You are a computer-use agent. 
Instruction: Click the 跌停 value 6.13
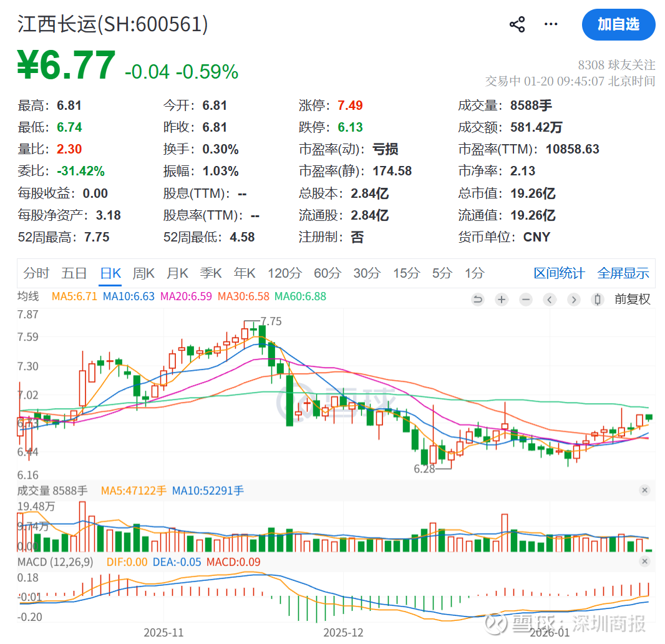click(350, 127)
